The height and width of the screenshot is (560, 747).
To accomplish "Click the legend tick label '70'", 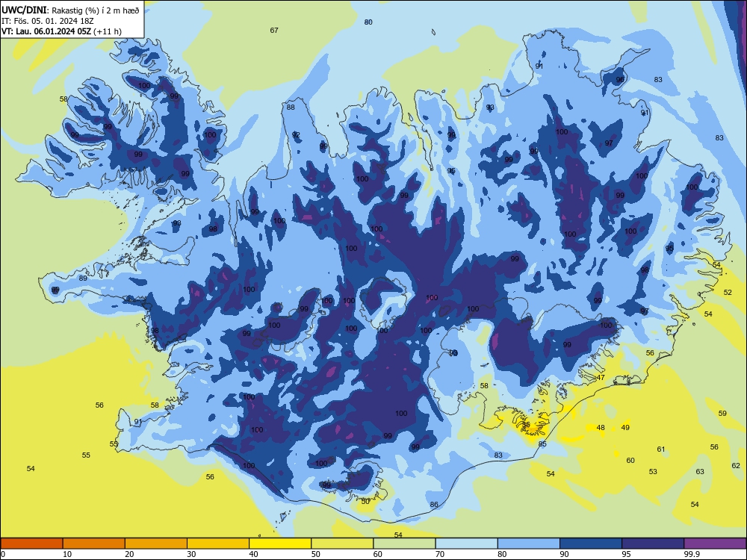I will click(x=440, y=554).
